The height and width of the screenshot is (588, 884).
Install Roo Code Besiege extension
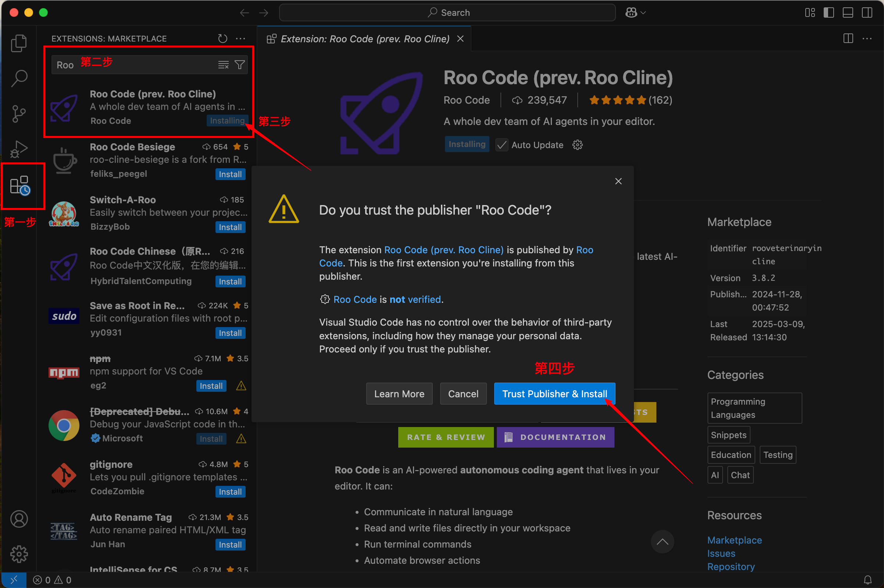click(230, 174)
